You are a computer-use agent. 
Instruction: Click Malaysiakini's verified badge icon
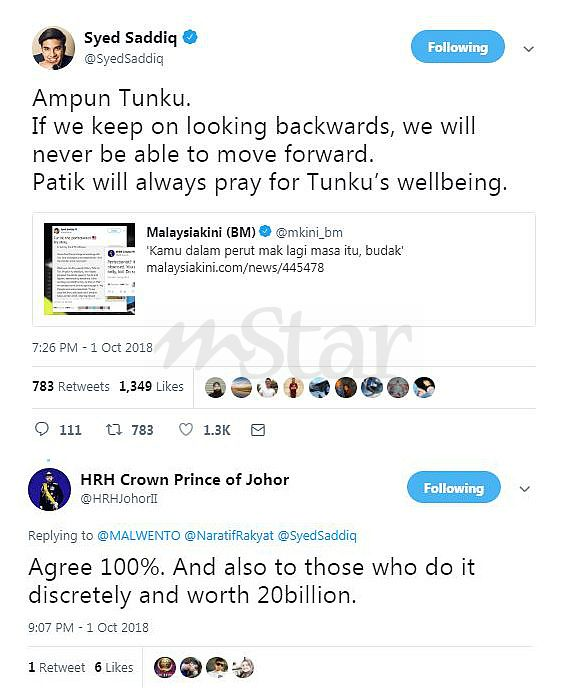(x=265, y=231)
